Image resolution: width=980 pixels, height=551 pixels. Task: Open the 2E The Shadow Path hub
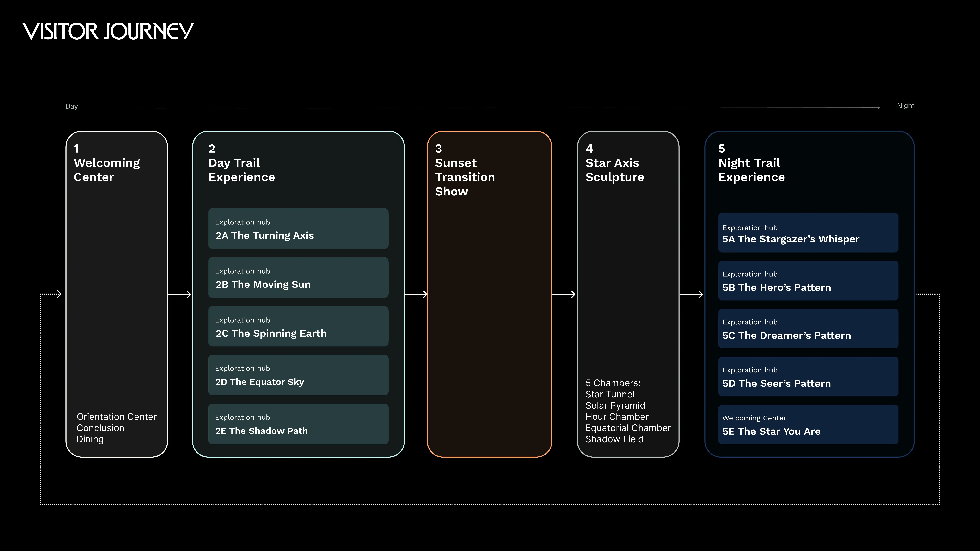(298, 424)
